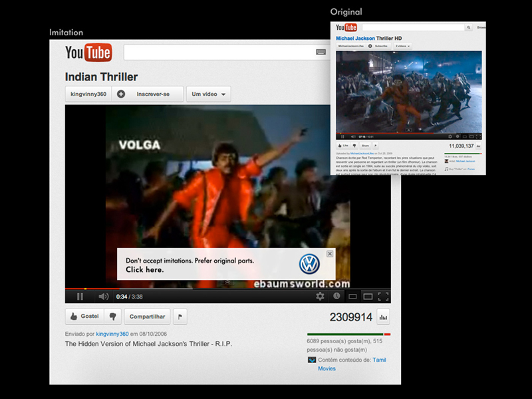The height and width of the screenshot is (399, 532).
Task: Click the YouTube logo in the Imitation window
Action: tap(88, 53)
